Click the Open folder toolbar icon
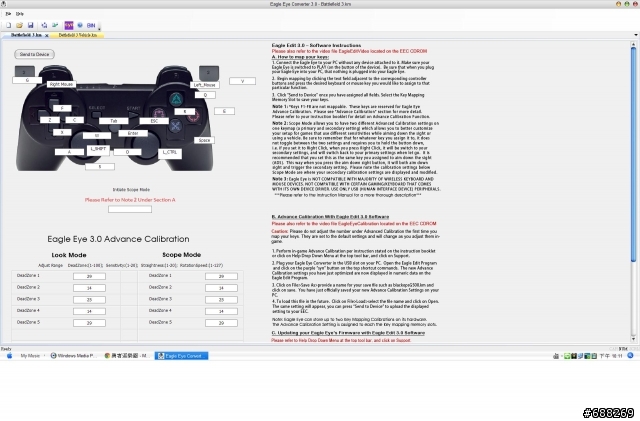Screen dimensions: 640x421 click(19, 25)
